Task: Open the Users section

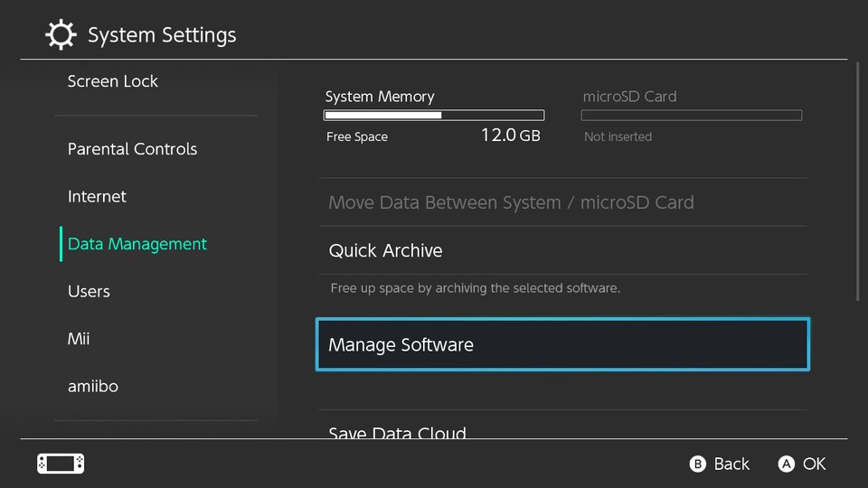Action: (89, 291)
